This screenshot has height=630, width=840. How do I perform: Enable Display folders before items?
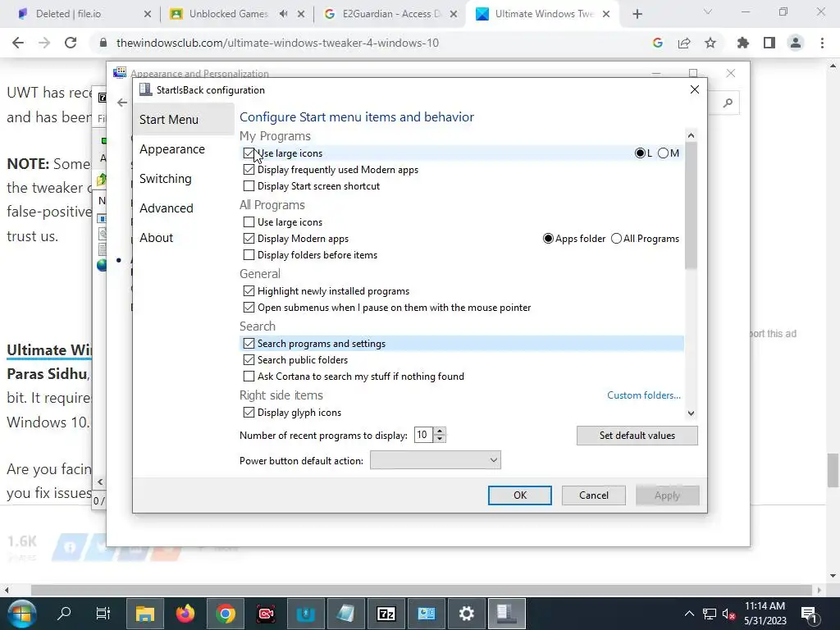[249, 255]
